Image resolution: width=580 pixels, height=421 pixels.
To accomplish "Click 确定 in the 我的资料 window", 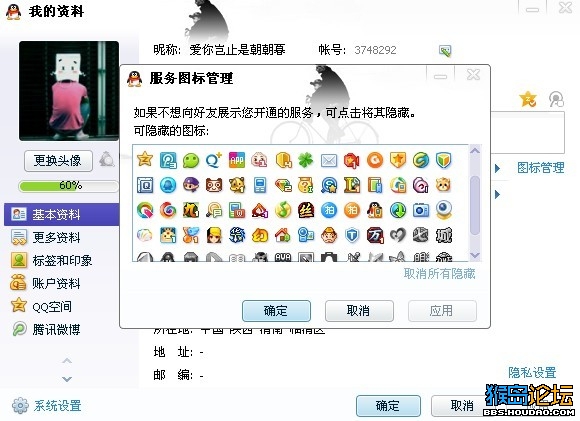I will tap(388, 406).
